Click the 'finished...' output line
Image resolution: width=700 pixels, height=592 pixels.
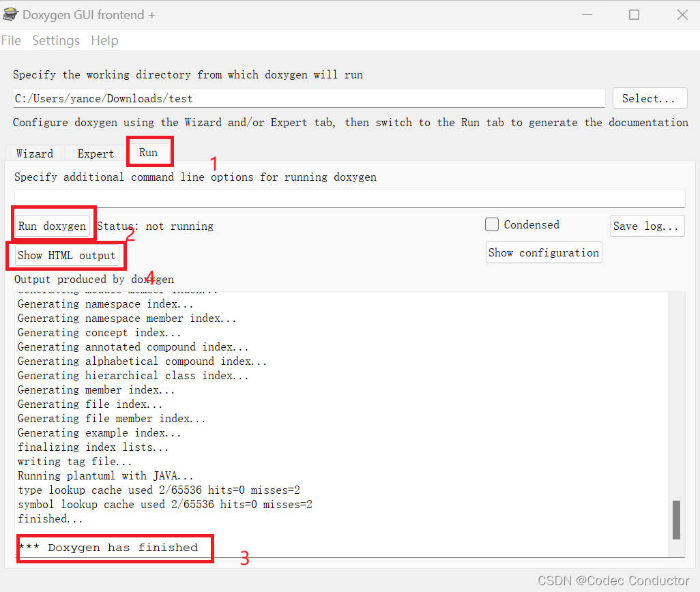(x=50, y=519)
